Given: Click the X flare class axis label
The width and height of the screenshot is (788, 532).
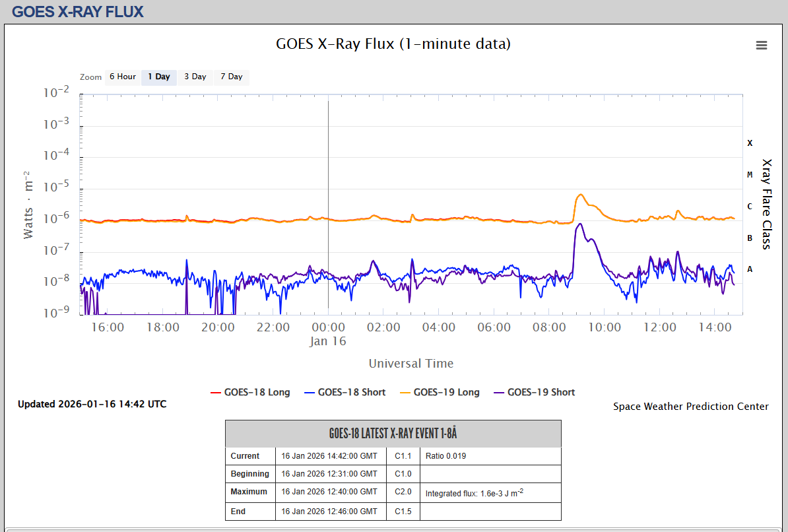Looking at the screenshot, I should coord(749,143).
